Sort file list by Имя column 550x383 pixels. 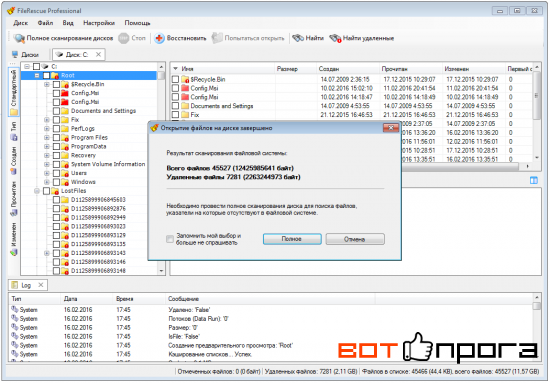pos(223,69)
